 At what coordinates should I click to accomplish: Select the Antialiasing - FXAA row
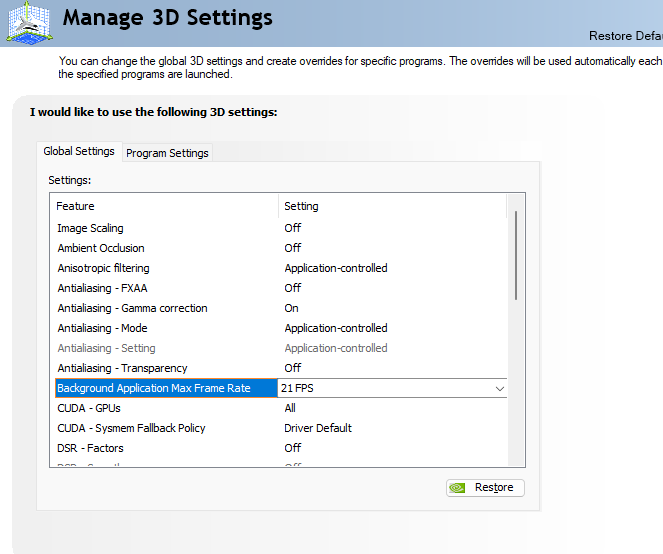point(102,288)
